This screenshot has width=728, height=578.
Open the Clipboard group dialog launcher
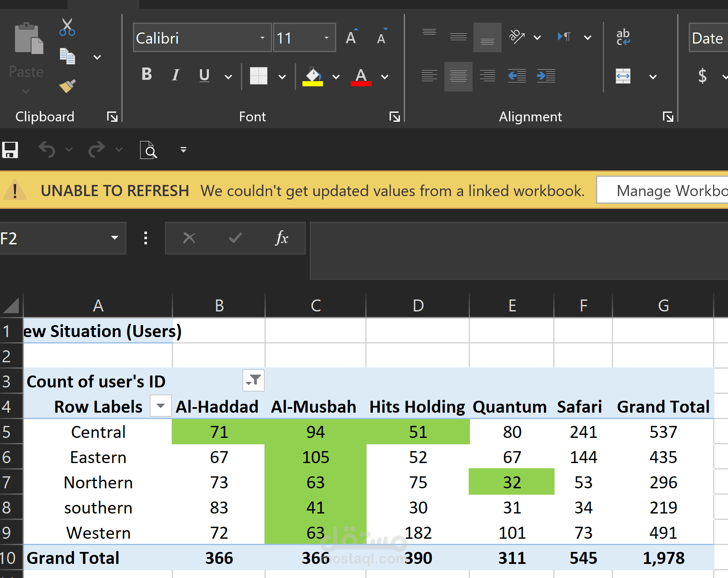[112, 117]
